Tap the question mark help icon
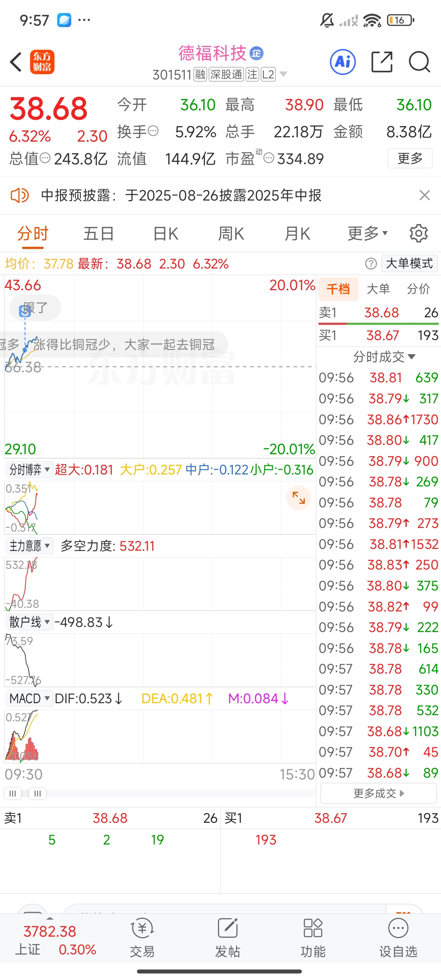Image resolution: width=441 pixels, height=980 pixels. pyautogui.click(x=371, y=263)
